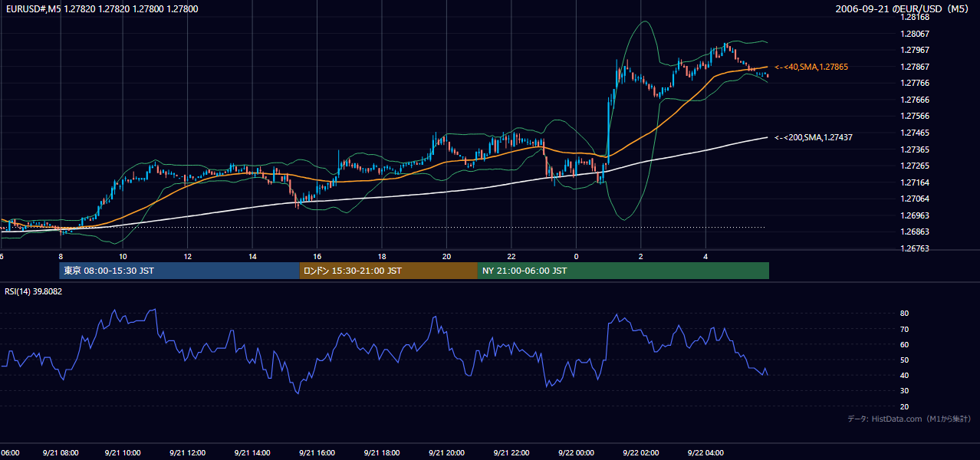Click price axis value 1.27566

[916, 117]
